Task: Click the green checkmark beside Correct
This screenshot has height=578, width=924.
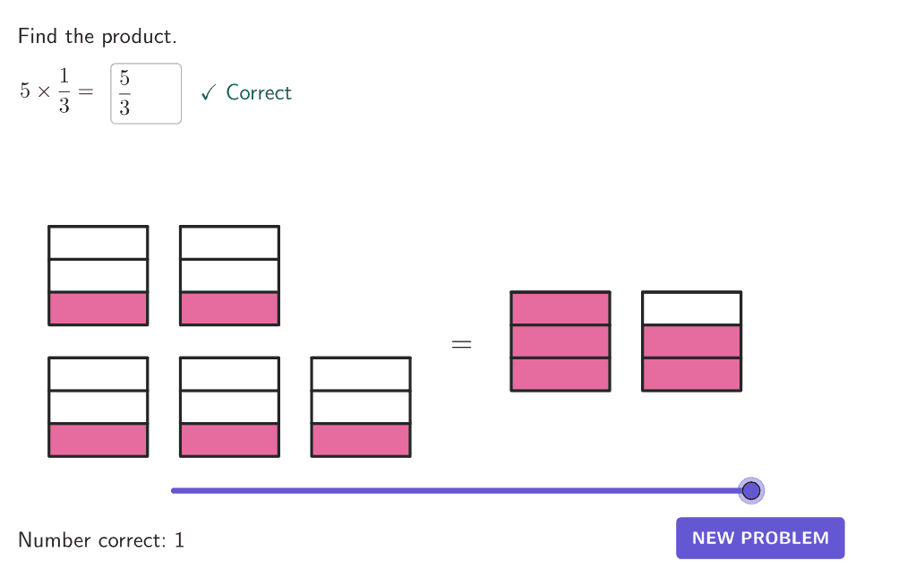Action: coord(208,92)
